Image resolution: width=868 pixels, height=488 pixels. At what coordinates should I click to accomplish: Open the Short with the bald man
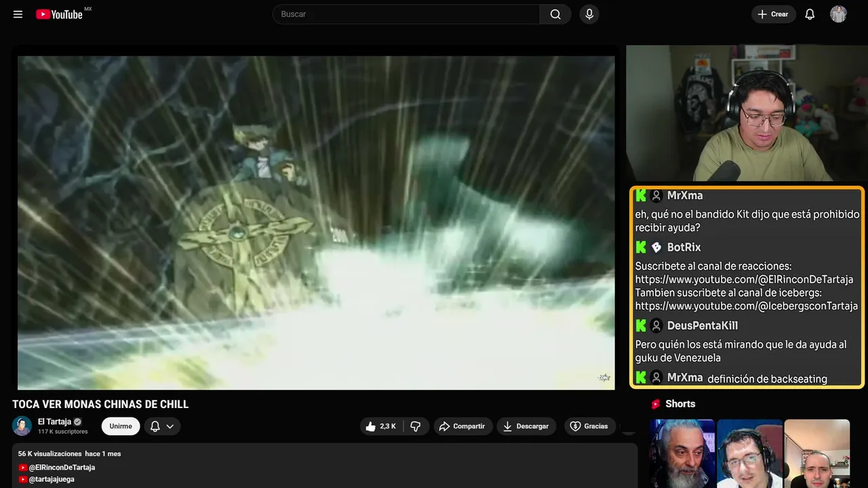point(817,453)
